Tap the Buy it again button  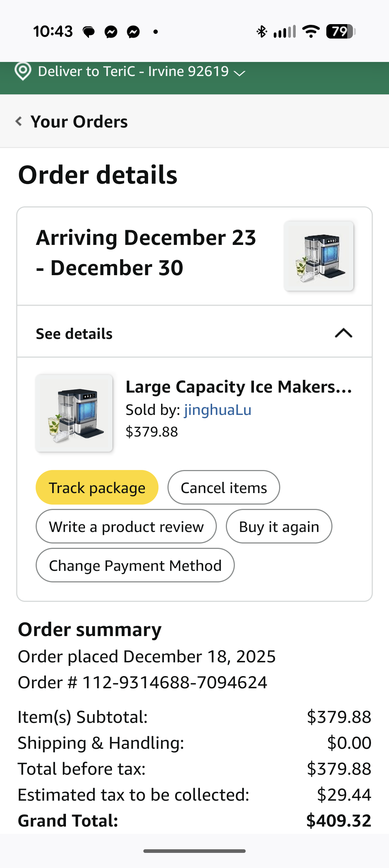pyautogui.click(x=279, y=527)
